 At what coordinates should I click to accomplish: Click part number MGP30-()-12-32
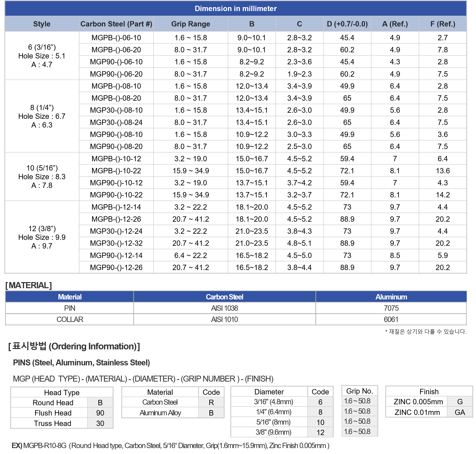click(x=116, y=243)
